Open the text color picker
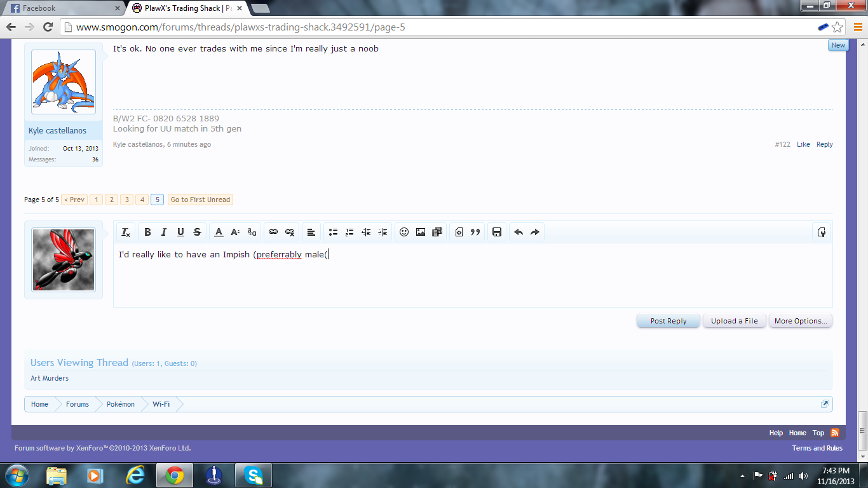 [219, 233]
